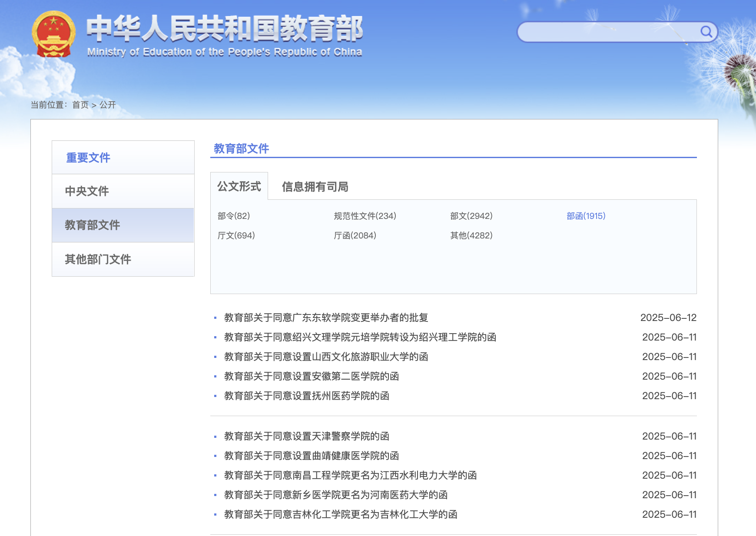Image resolution: width=756 pixels, height=536 pixels.
Task: Filter by 部文(2942) category
Action: click(471, 216)
